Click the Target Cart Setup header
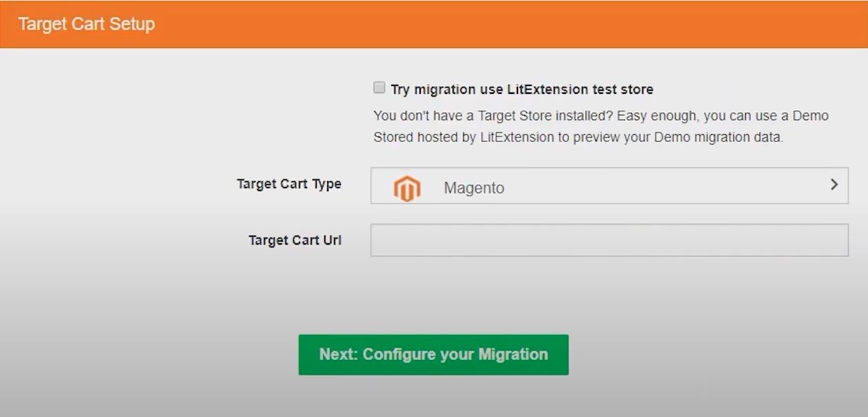This screenshot has width=868, height=417. click(x=86, y=23)
